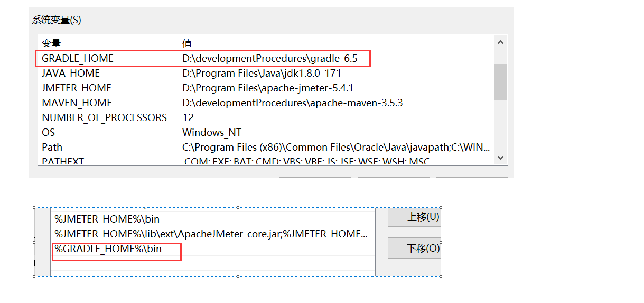Click the Path value starting with C:\Program Files (x86)

[x=336, y=147]
